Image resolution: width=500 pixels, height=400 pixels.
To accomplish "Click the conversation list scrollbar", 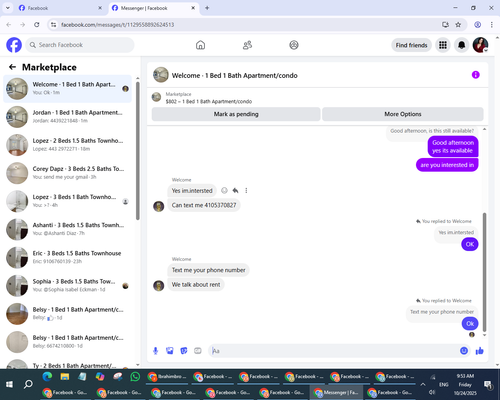I will click(x=138, y=151).
